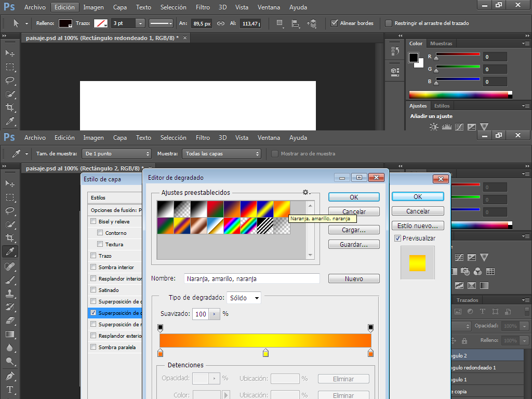Add Levels adjustment in upper Ajustes panel

446,127
